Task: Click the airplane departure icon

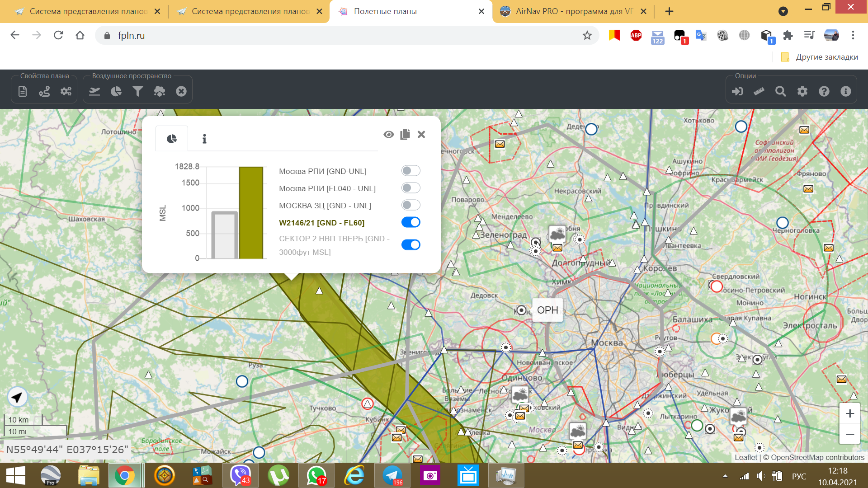Action: coord(94,91)
